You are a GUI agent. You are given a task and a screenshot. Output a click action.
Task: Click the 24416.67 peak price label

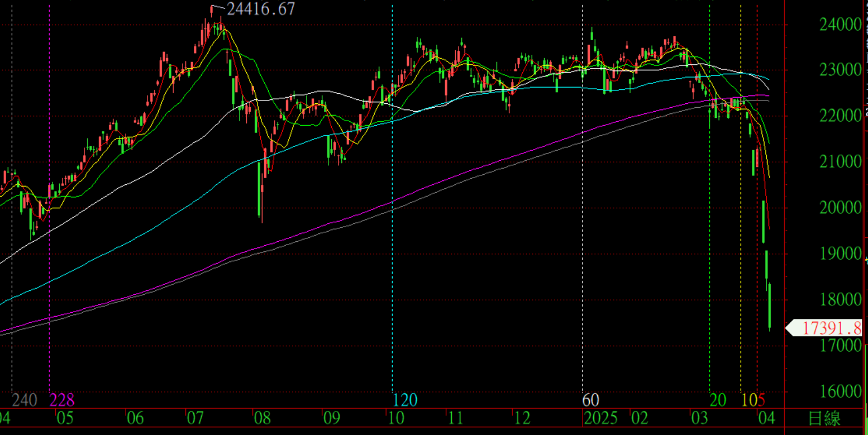point(261,9)
